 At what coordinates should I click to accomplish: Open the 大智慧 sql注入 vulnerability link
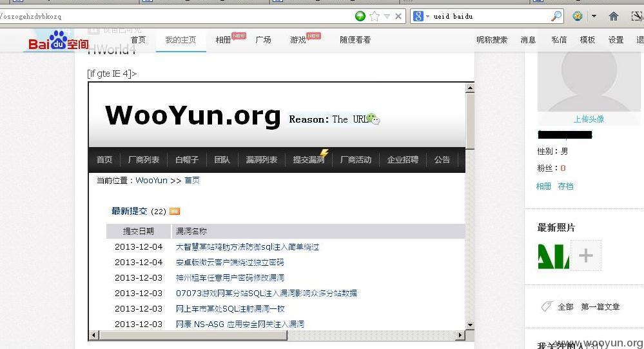coord(248,247)
